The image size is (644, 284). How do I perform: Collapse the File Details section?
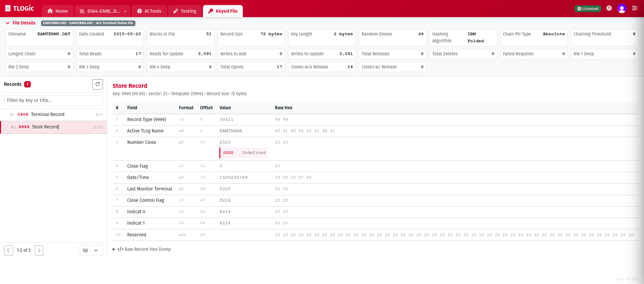coord(20,23)
